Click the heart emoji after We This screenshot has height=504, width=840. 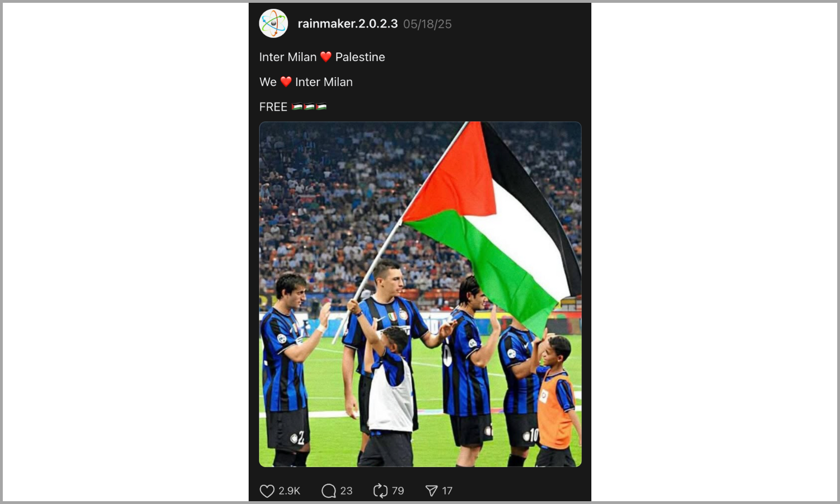coord(286,82)
